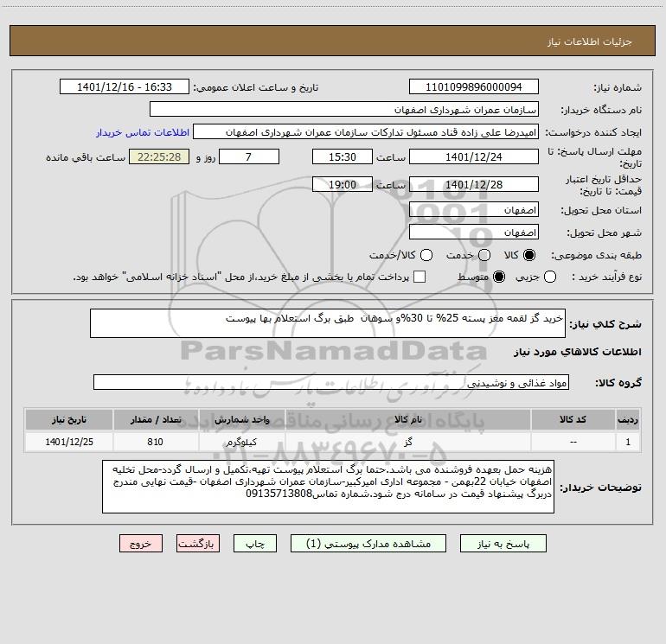Image resolution: width=666 pixels, height=644 pixels.
Task: Click the بازگشت back button
Action: [x=198, y=544]
